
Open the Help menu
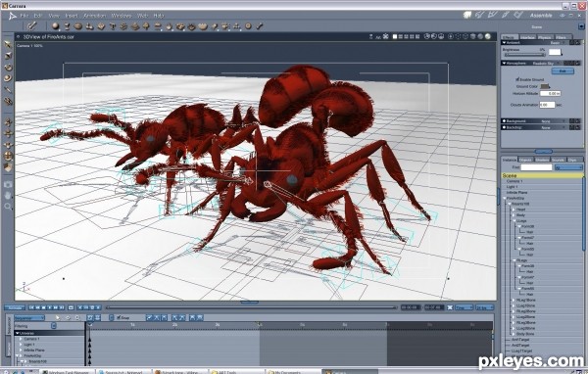159,16
